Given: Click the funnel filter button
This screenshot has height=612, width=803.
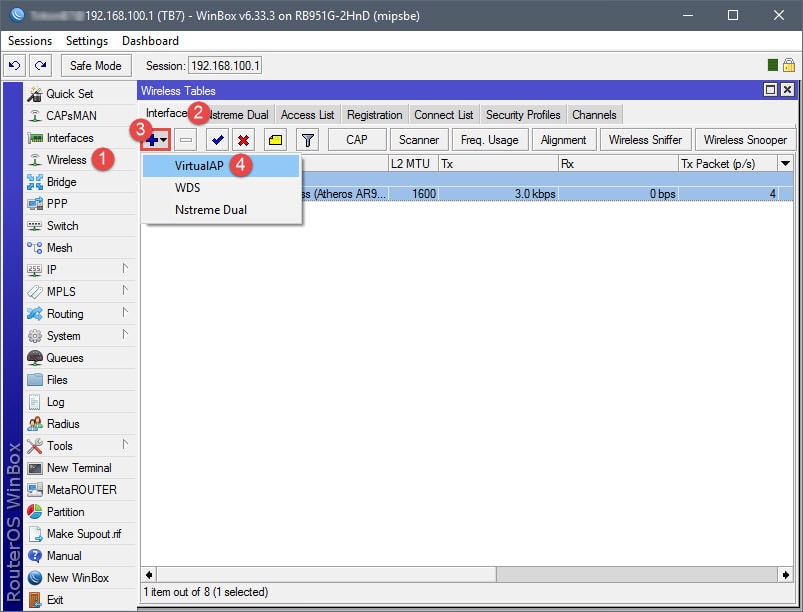Looking at the screenshot, I should click(308, 140).
